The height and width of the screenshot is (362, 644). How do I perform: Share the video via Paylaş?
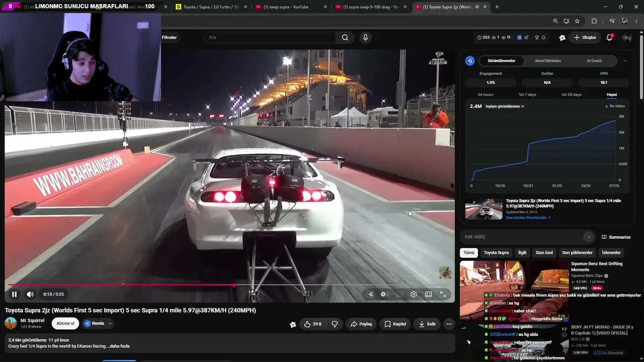[361, 324]
